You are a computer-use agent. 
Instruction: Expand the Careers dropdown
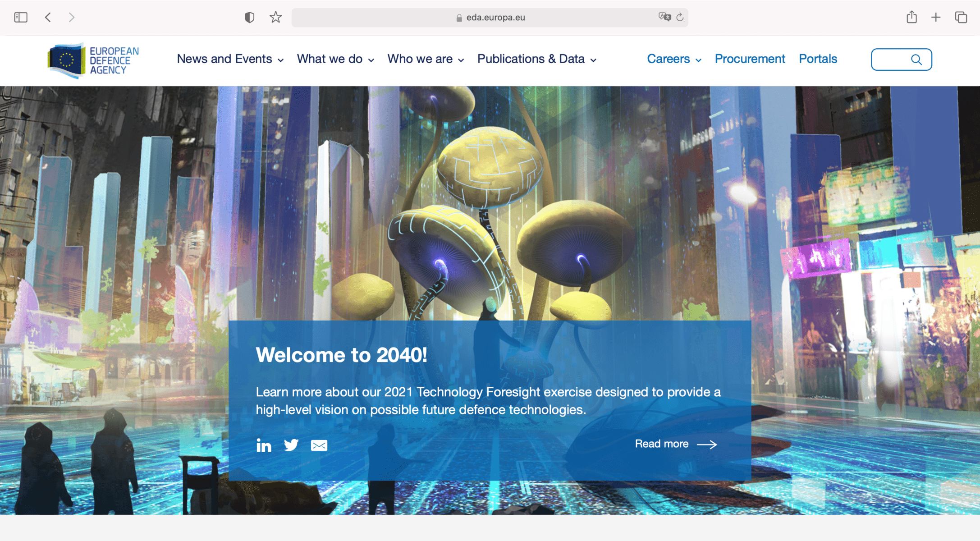[x=674, y=59]
